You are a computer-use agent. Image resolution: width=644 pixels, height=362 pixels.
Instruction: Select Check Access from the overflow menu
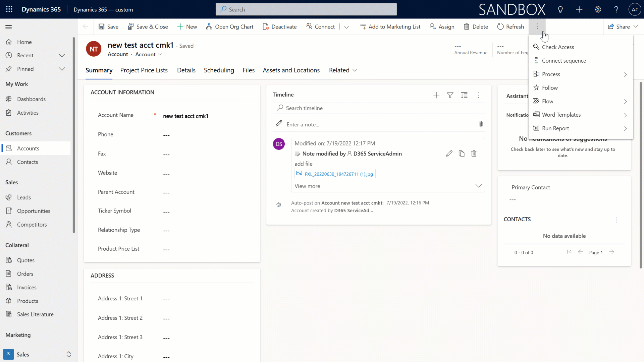click(558, 47)
